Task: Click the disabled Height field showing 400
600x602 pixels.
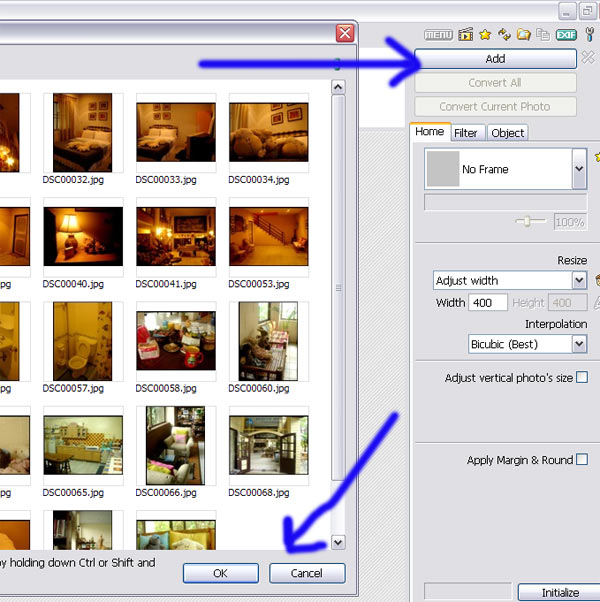Action: [x=568, y=303]
